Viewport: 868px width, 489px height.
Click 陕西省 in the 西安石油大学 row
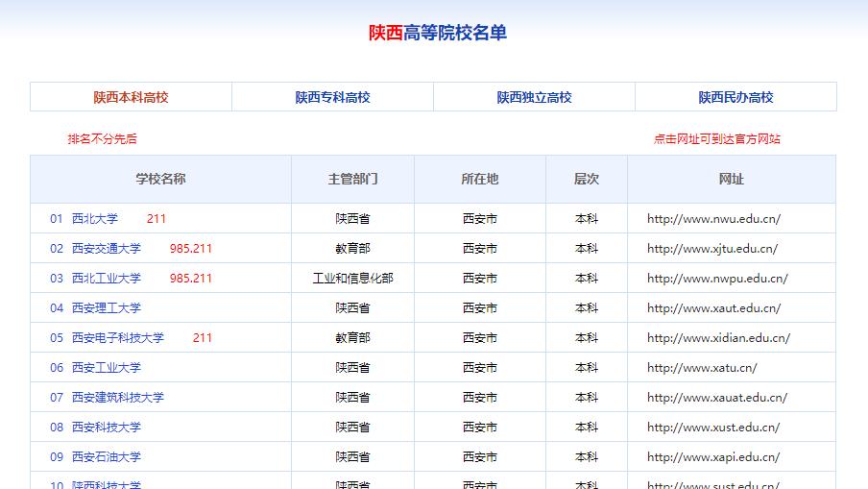(352, 457)
